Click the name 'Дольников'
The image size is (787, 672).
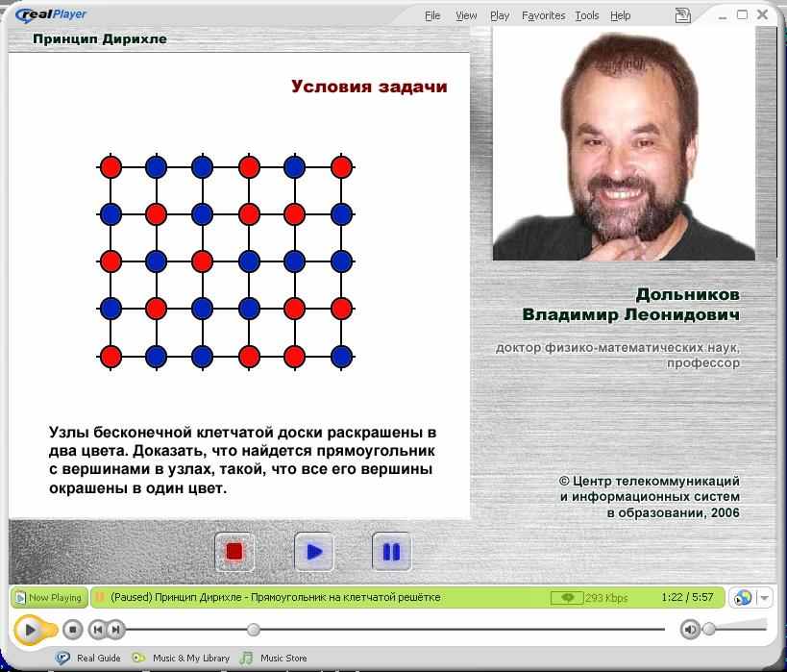(688, 294)
